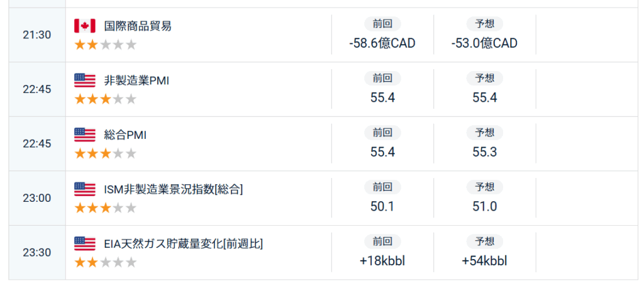Click importance stars under 非製造業PMI
Screen dimensions: 644x288
pos(105,99)
